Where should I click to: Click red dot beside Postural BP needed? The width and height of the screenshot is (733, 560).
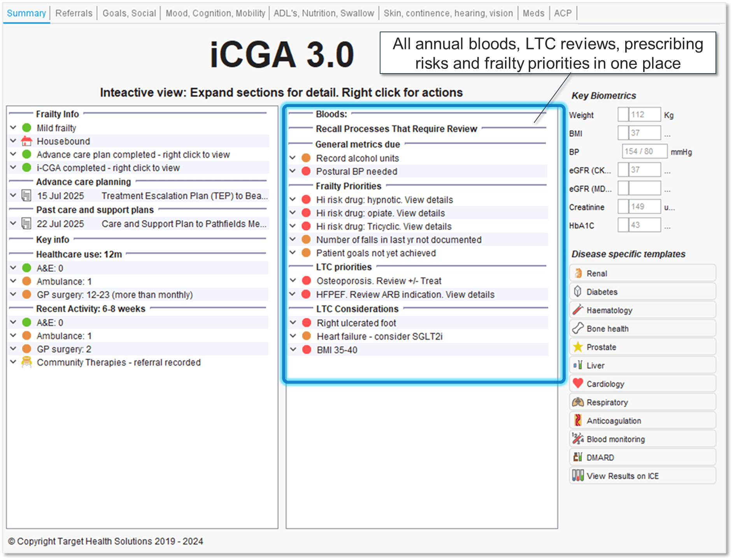[306, 171]
